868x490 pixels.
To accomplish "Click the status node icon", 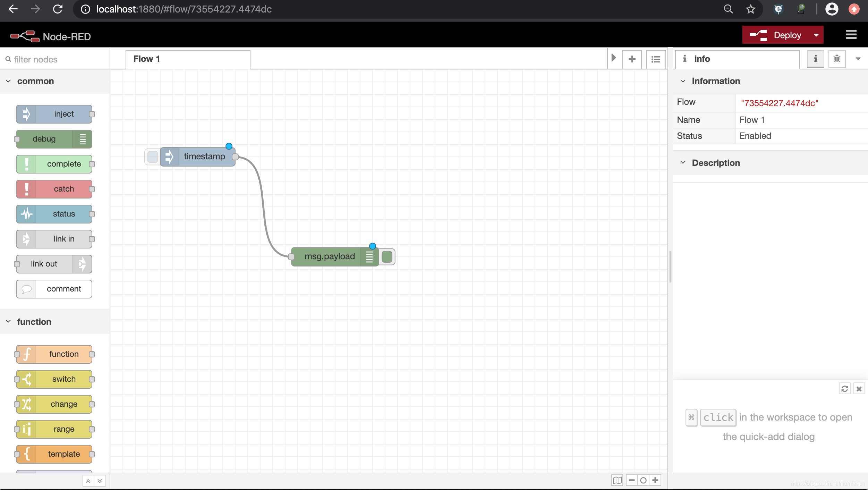I will (26, 213).
